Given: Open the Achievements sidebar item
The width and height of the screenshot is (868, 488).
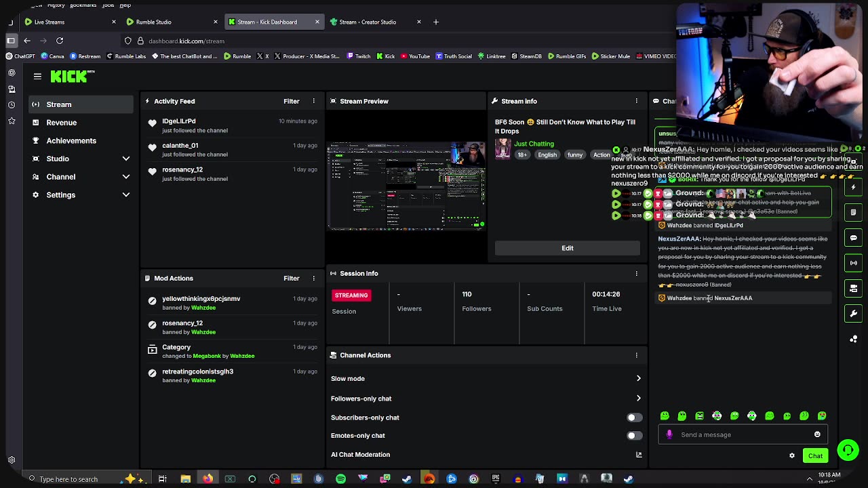Looking at the screenshot, I should point(81,140).
